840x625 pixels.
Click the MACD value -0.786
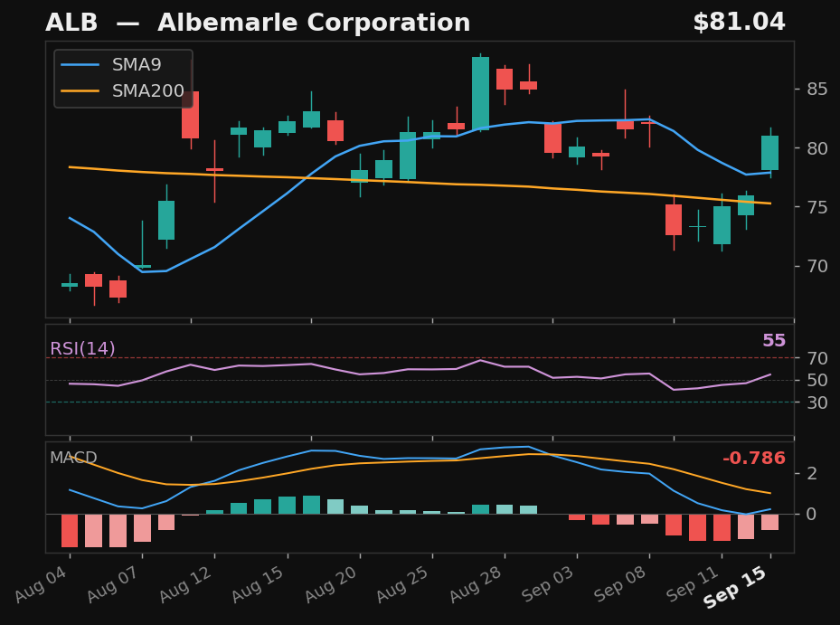point(754,459)
